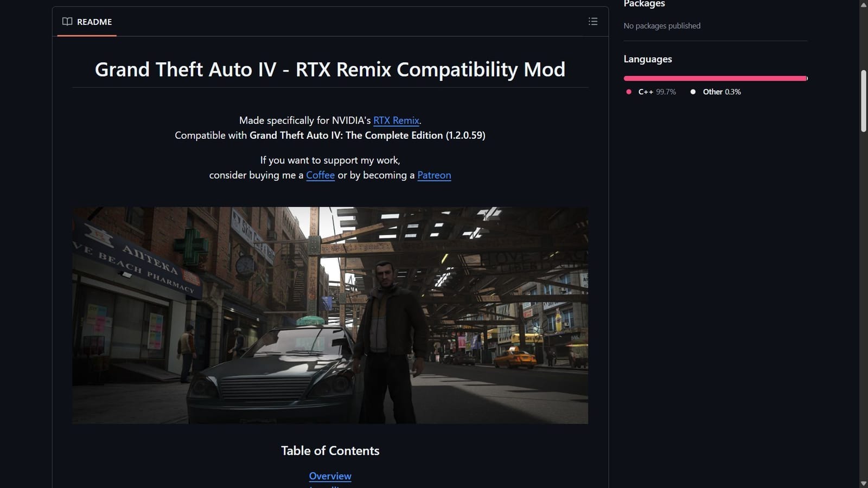The image size is (868, 488).
Task: Click the C++ language color dot
Action: (629, 92)
